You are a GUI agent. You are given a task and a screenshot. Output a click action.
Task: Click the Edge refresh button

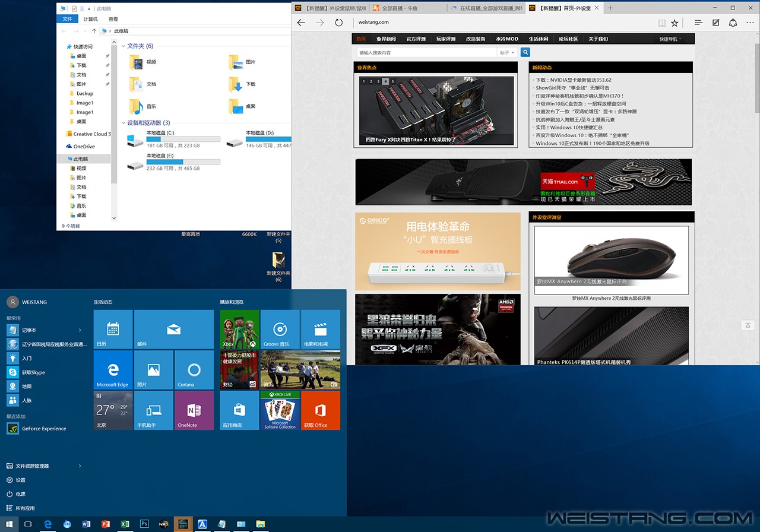coord(338,23)
